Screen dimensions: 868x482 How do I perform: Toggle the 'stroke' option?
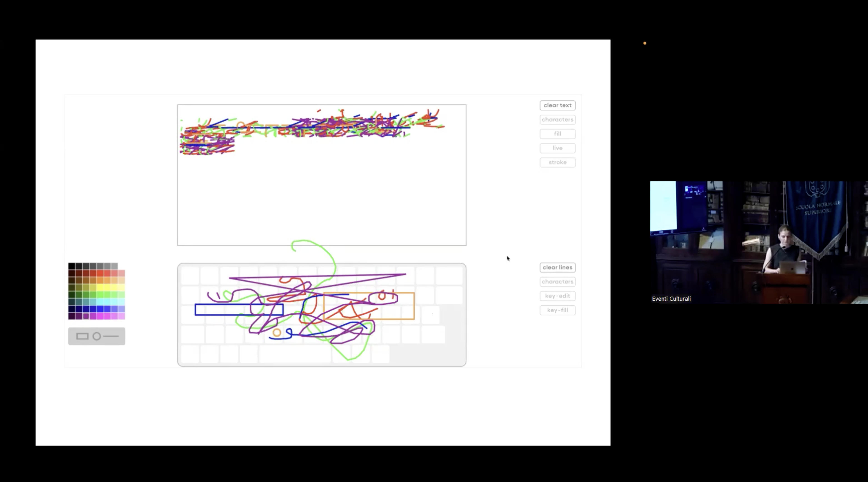click(x=557, y=162)
